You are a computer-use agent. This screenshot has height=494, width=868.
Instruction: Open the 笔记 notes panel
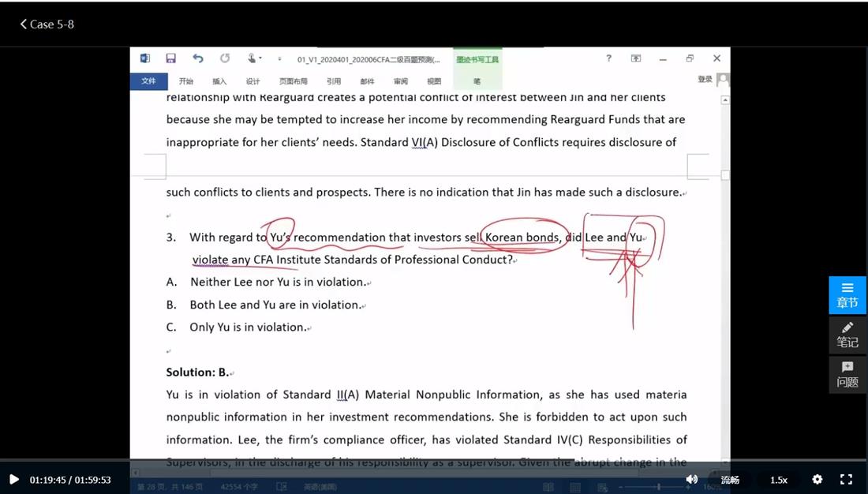(847, 335)
